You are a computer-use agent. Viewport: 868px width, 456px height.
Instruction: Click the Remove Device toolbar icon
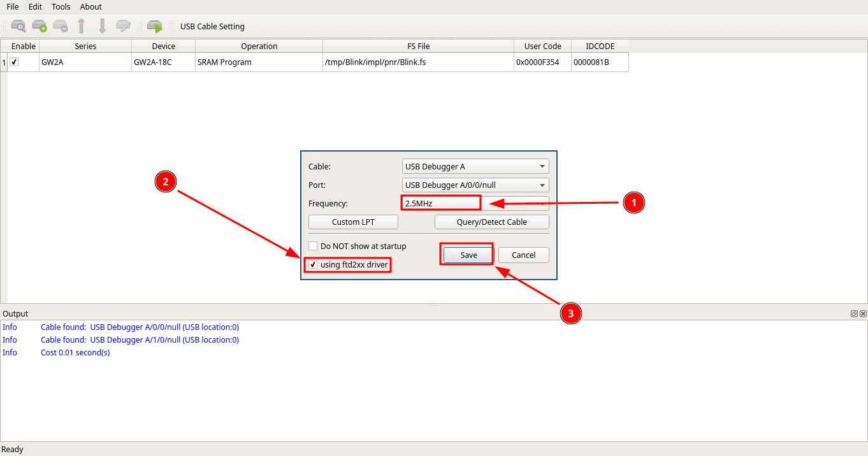coord(61,26)
